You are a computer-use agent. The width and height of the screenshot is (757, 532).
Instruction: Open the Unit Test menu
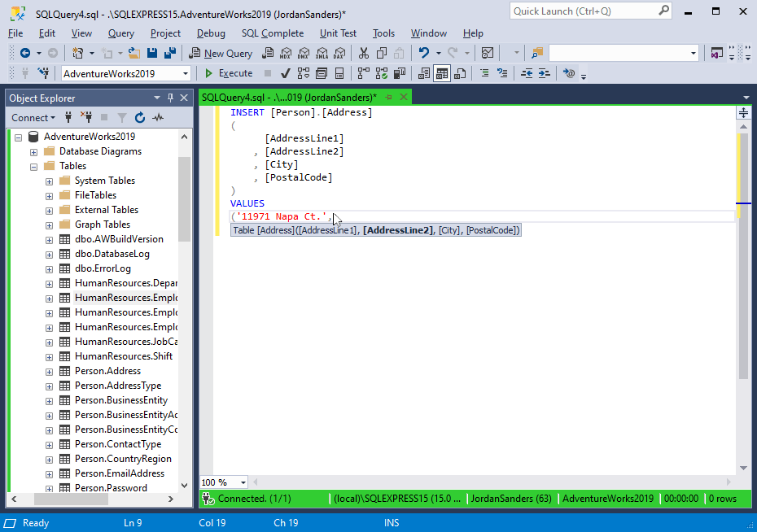[338, 33]
